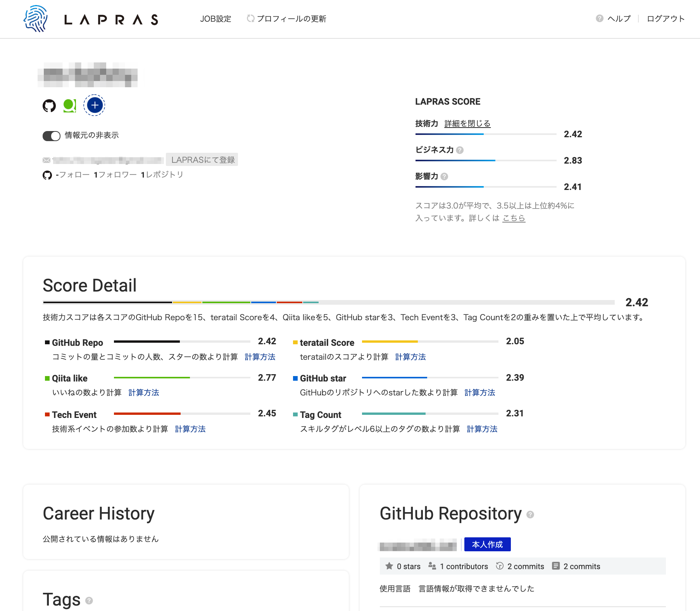Open 計算方法 link for Qiita like

(x=144, y=392)
